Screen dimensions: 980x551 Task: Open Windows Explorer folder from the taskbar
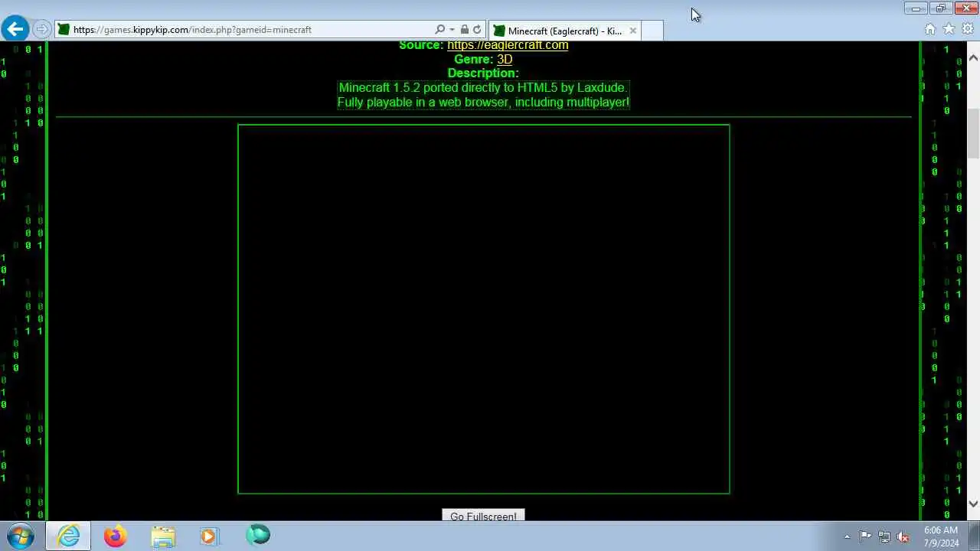tap(162, 536)
